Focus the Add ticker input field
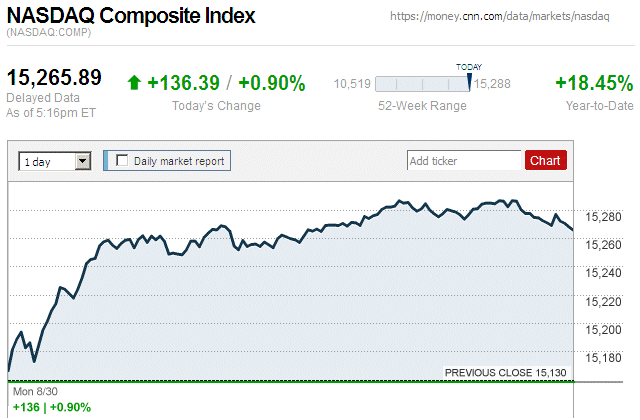This screenshot has height=420, width=640. 464,160
